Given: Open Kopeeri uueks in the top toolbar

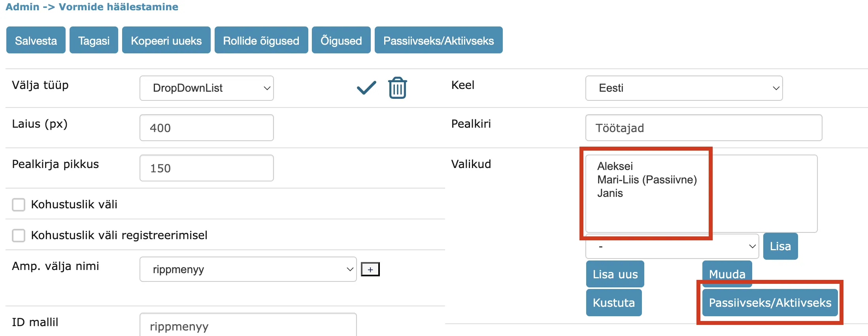Looking at the screenshot, I should (x=166, y=40).
